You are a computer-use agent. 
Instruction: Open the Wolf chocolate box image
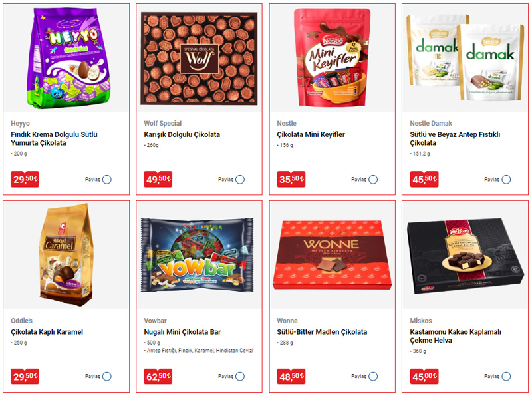[x=199, y=59]
